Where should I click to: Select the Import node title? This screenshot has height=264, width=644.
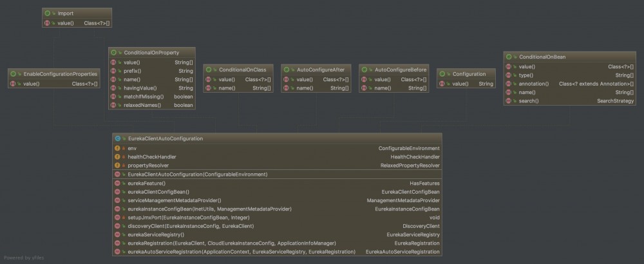tap(66, 14)
